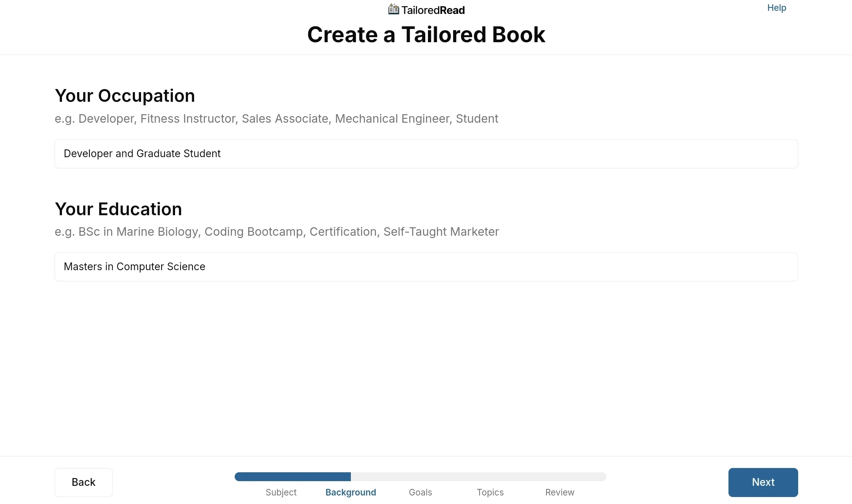Screen dimensions: 852x504
Task: Click the "Your Education" heading
Action: tap(118, 209)
